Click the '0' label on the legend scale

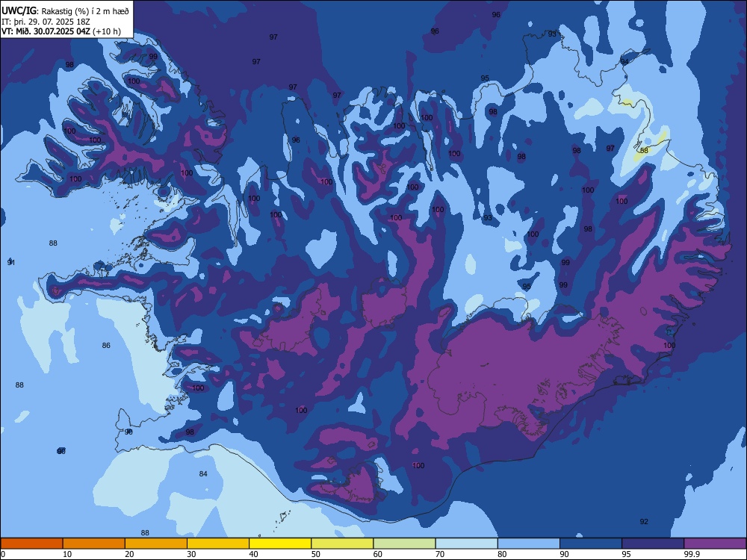pyautogui.click(x=3, y=554)
